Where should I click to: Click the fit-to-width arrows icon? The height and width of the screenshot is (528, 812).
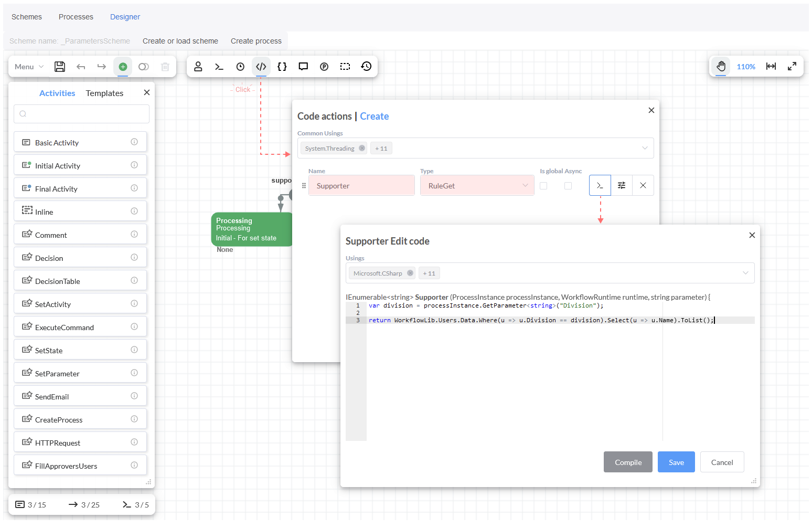pyautogui.click(x=771, y=66)
